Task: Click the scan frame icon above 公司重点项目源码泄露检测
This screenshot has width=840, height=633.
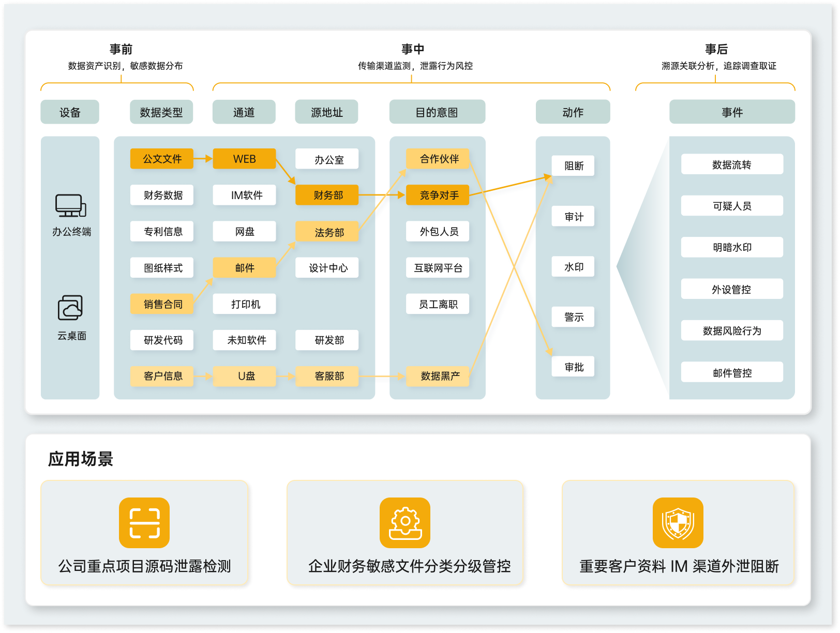Action: click(x=144, y=523)
